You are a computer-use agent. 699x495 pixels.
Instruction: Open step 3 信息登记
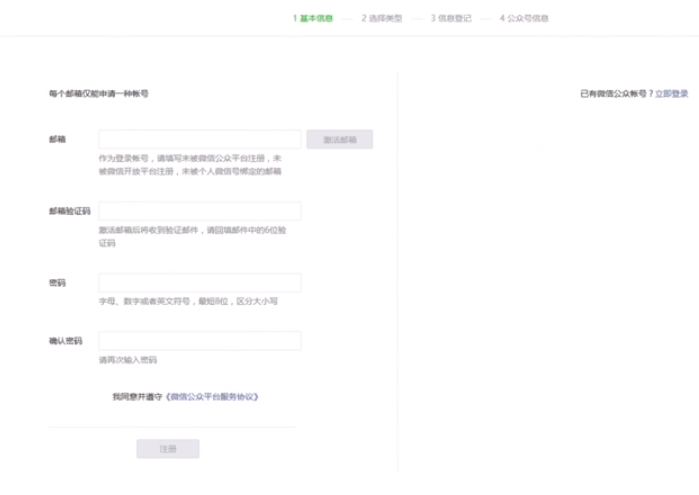click(450, 18)
